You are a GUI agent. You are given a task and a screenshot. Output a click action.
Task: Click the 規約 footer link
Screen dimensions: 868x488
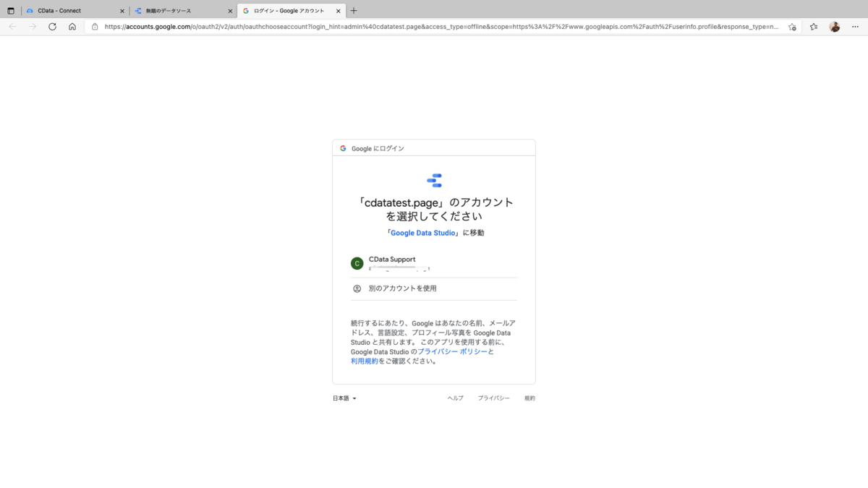click(529, 398)
